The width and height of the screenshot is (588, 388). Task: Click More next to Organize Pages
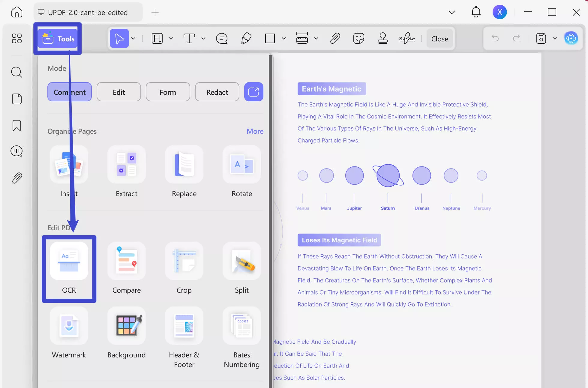pos(255,131)
